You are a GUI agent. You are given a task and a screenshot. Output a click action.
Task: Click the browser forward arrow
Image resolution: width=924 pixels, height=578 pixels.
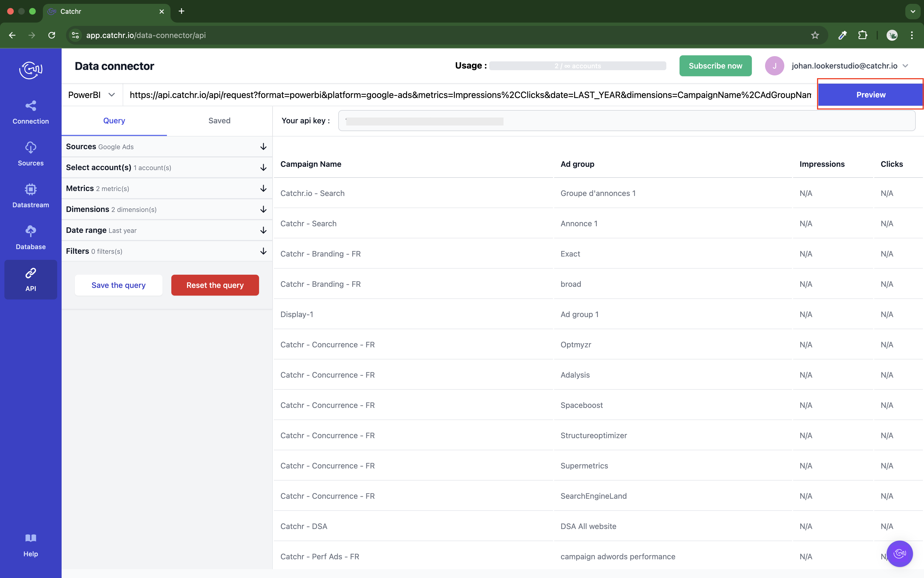pyautogui.click(x=32, y=35)
